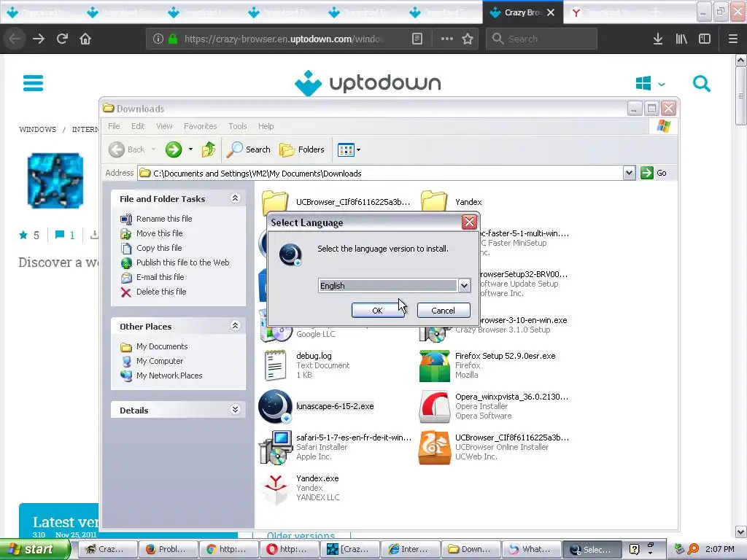Select lunascape-6-15-2.exe file icon
Viewport: 747px width, 560px height.
point(275,406)
